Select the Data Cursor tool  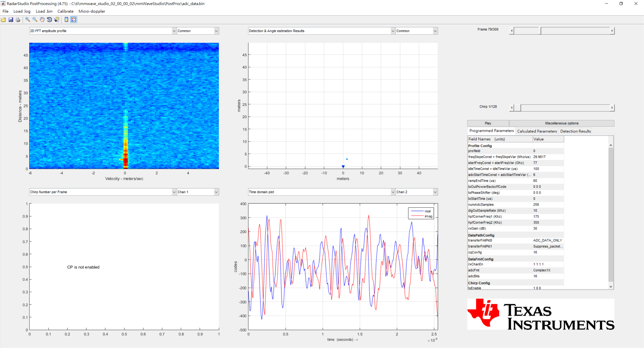[57, 20]
